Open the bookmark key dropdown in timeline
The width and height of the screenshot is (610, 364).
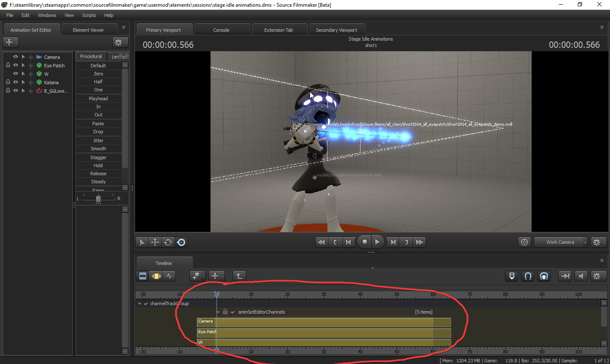(197, 276)
